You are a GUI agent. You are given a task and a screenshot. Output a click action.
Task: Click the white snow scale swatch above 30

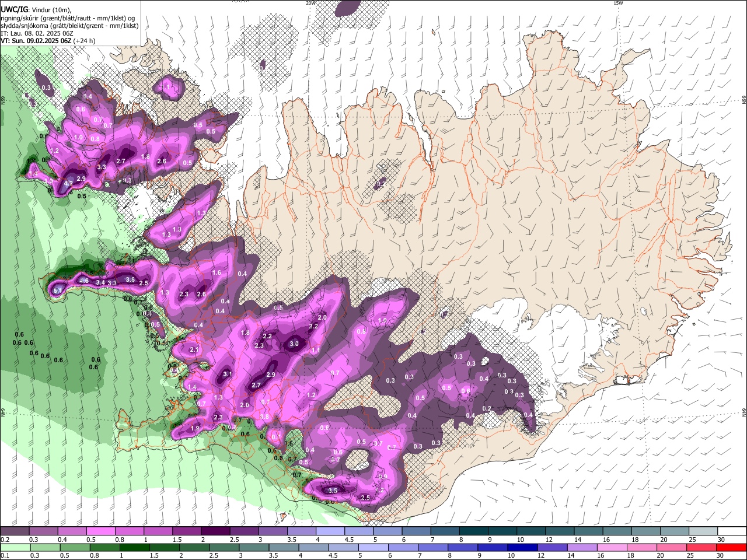[731, 531]
